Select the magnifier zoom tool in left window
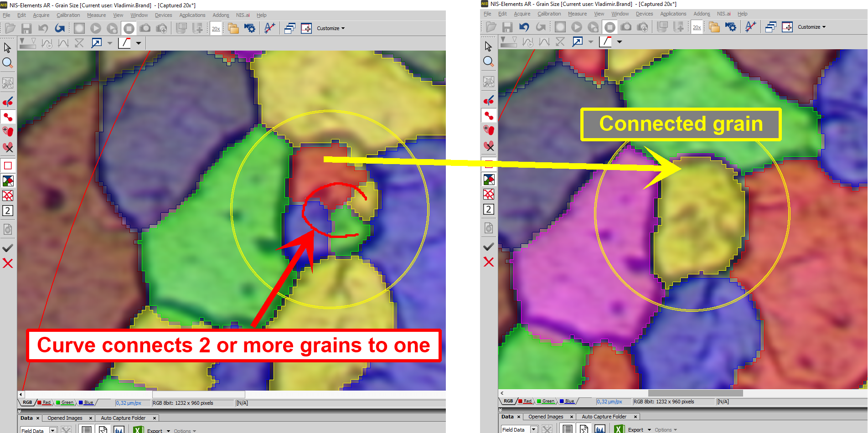 (8, 63)
